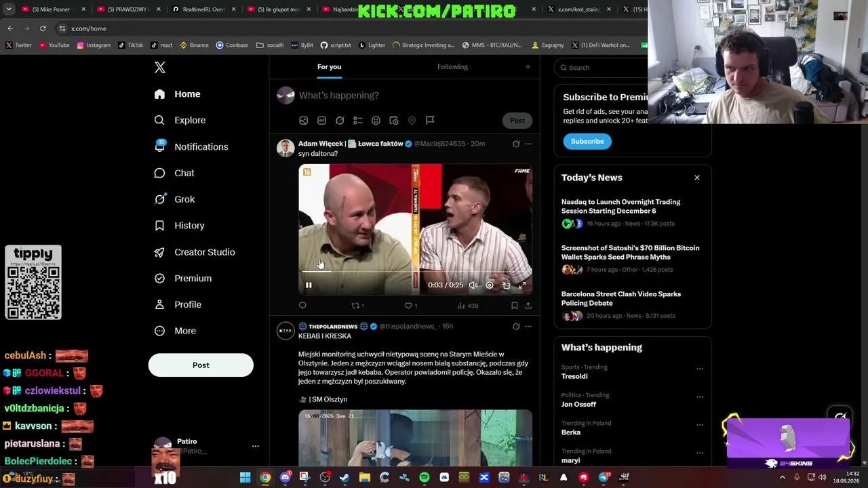The width and height of the screenshot is (868, 488).
Task: Mute the video with speaker icon
Action: point(473,285)
